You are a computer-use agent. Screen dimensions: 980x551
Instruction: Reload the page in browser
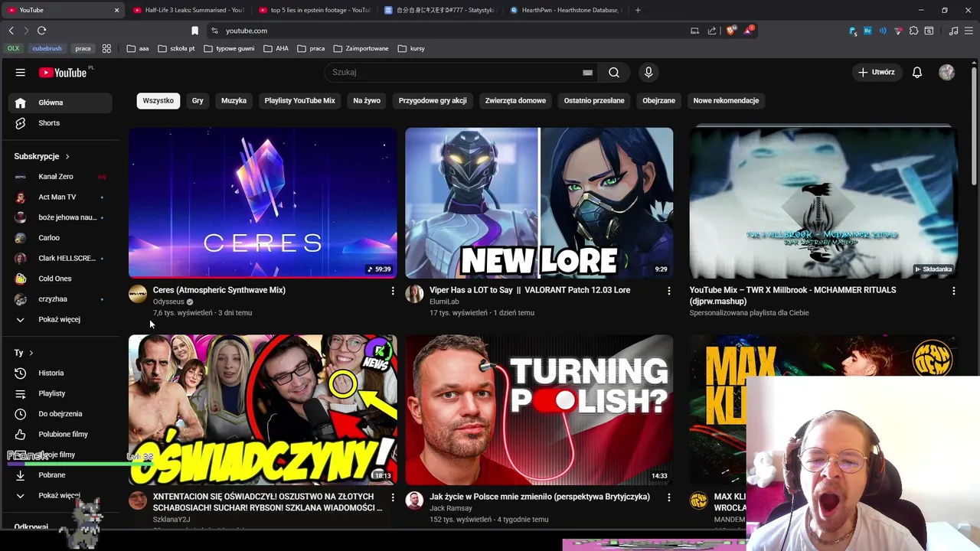coord(41,31)
